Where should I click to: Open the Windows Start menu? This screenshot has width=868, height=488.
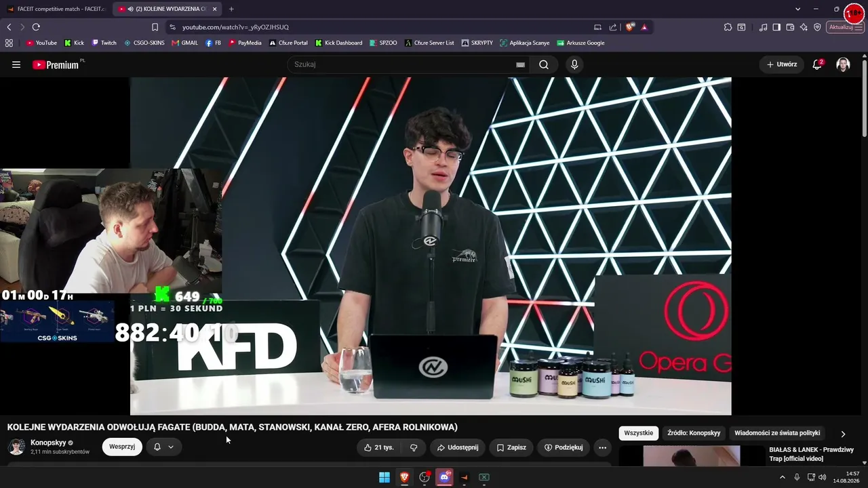click(x=384, y=477)
